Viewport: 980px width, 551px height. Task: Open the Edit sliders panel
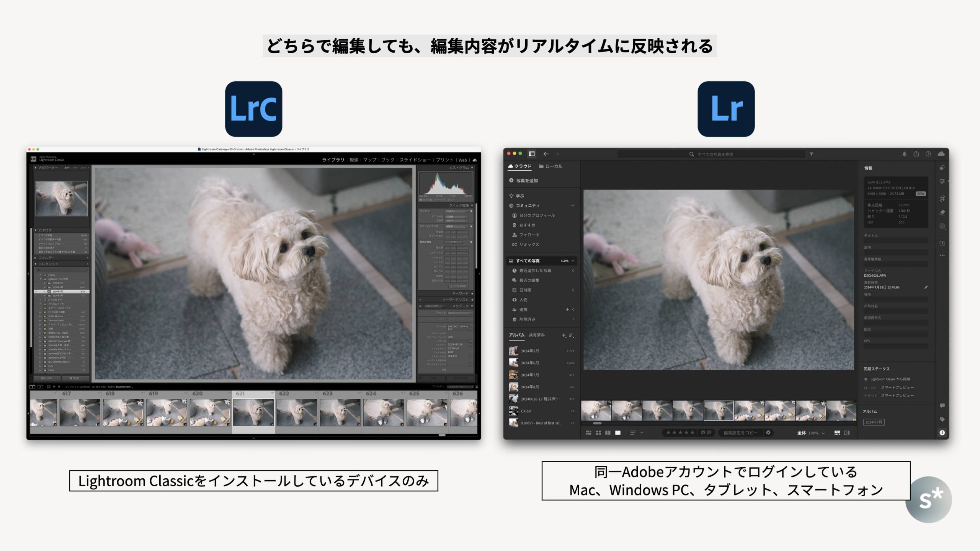pyautogui.click(x=942, y=181)
